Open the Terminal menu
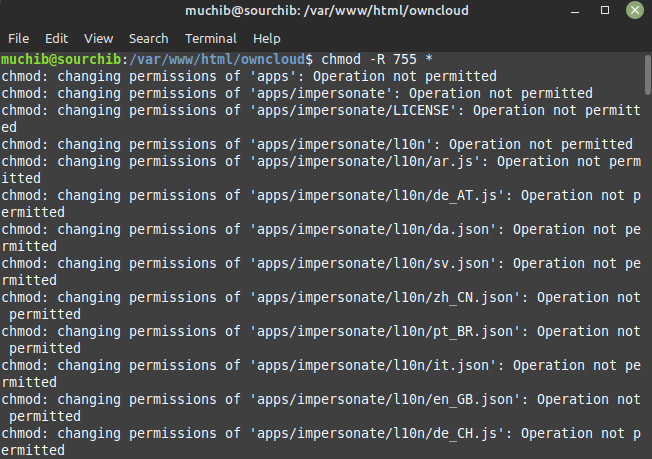The width and height of the screenshot is (652, 459). click(x=211, y=39)
